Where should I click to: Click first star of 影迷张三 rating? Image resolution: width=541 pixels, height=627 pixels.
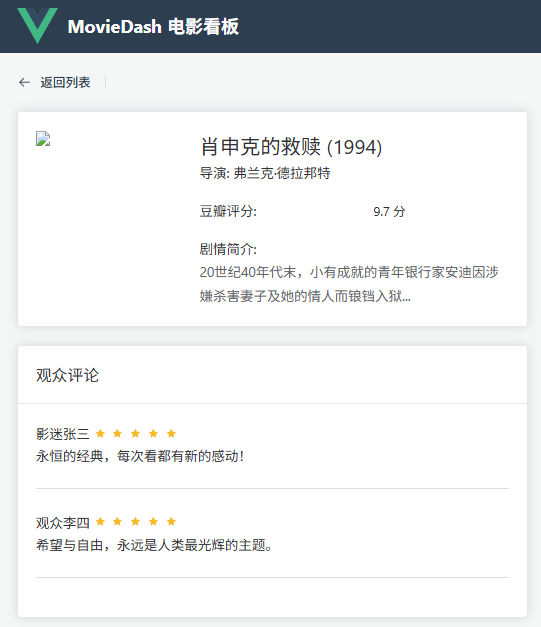(100, 433)
